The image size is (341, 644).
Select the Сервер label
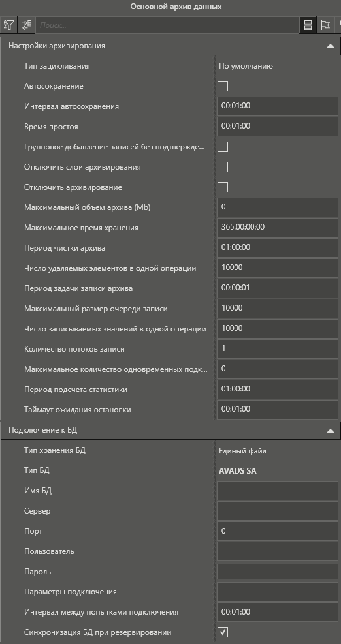37,512
